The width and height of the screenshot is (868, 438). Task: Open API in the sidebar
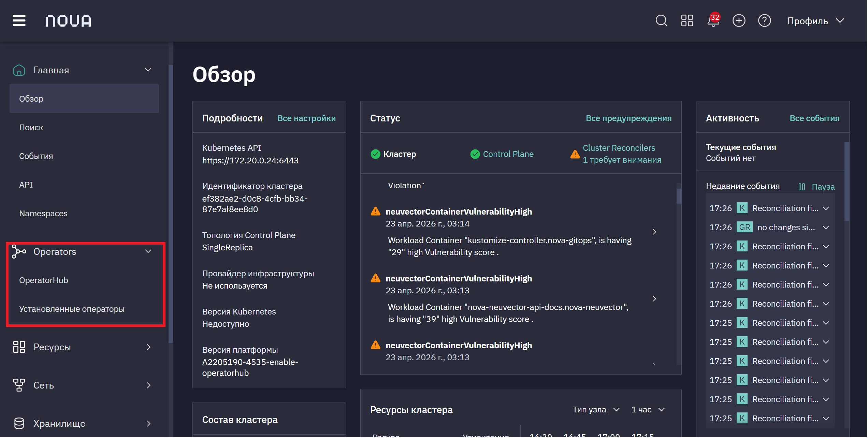tap(84, 185)
